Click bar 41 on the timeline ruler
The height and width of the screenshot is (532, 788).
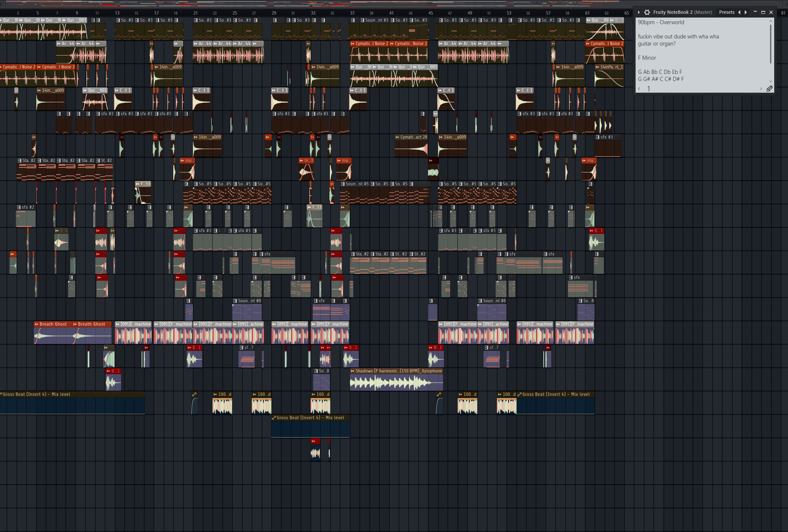point(391,13)
